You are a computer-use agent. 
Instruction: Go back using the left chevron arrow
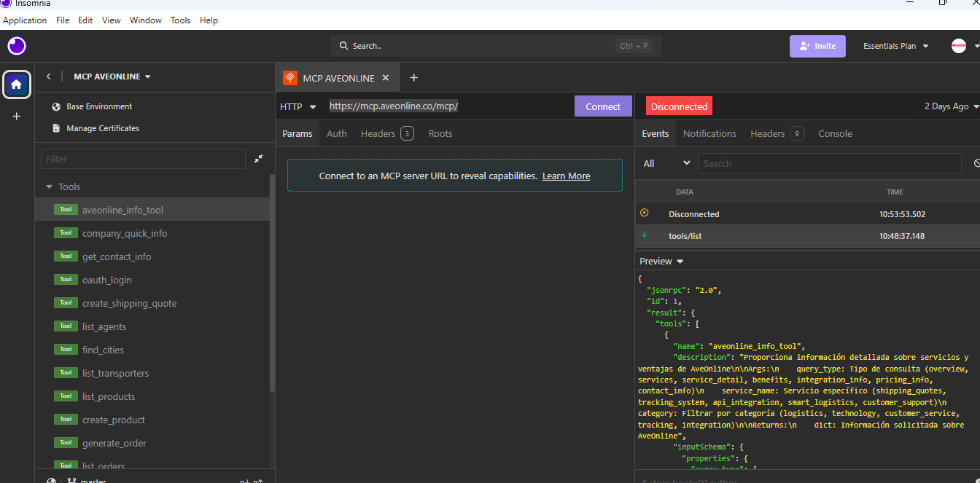(49, 76)
